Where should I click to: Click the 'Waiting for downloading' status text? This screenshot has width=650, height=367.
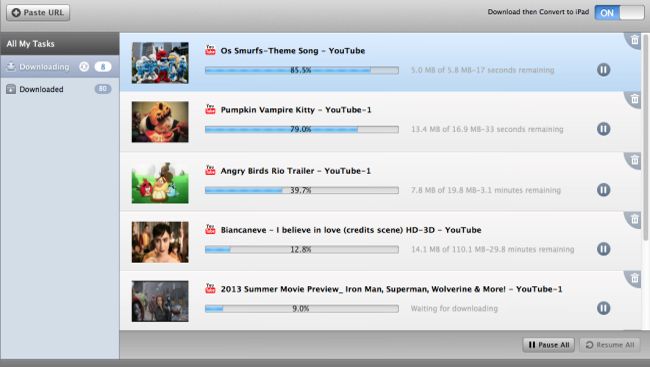(454, 309)
